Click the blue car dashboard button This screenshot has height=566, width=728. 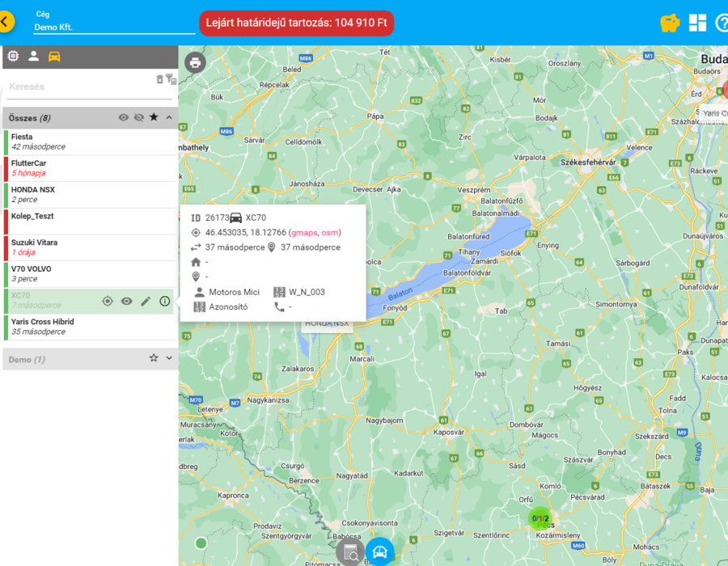point(380,552)
